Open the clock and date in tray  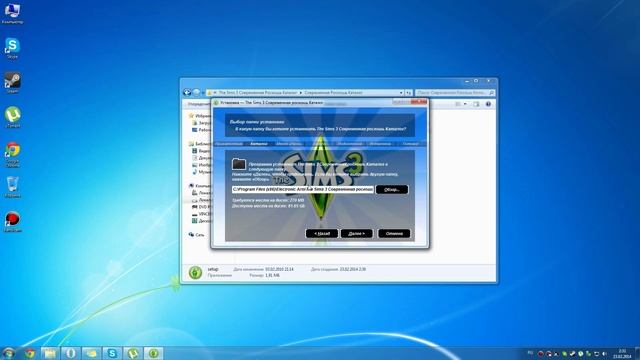(x=622, y=353)
